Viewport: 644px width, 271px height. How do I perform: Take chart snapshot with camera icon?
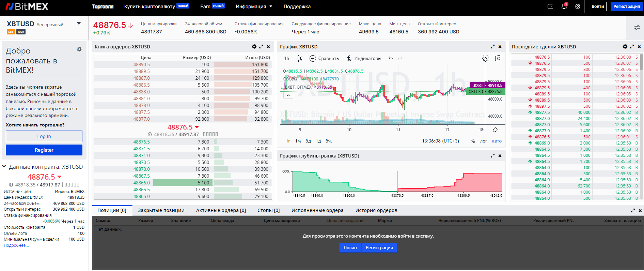point(499,58)
